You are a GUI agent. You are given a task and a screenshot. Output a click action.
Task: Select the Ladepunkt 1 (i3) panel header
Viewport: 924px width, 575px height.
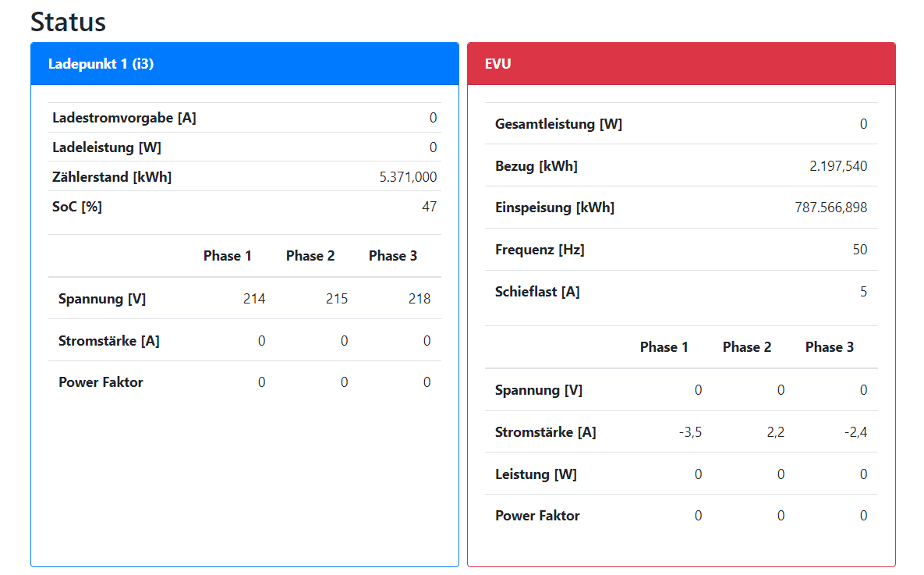101,64
